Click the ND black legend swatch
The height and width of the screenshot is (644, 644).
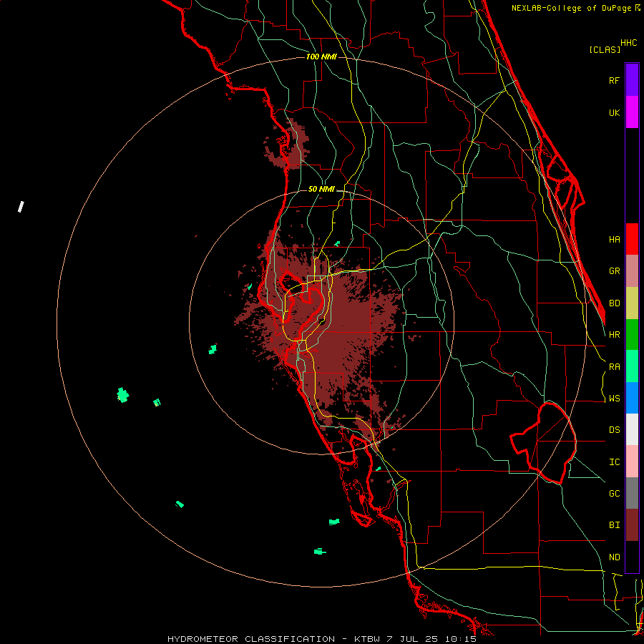632,557
